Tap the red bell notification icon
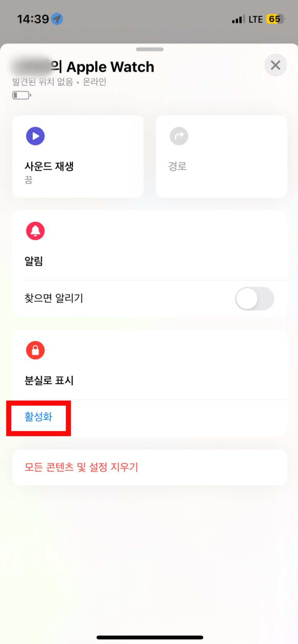 (35, 231)
